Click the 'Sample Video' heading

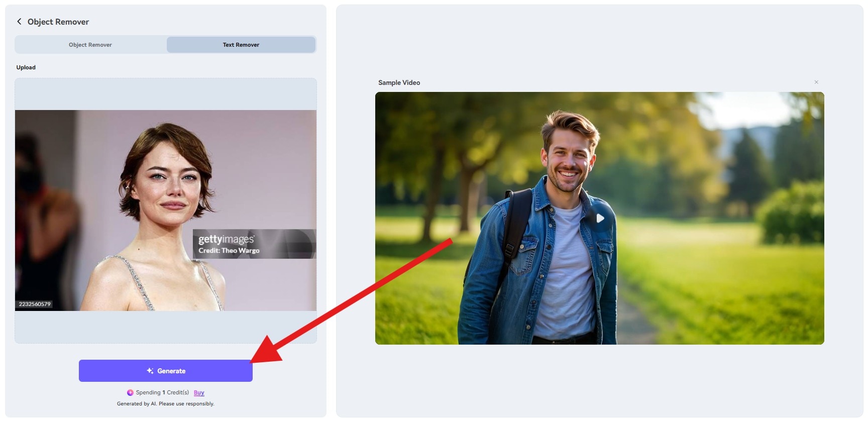[399, 82]
